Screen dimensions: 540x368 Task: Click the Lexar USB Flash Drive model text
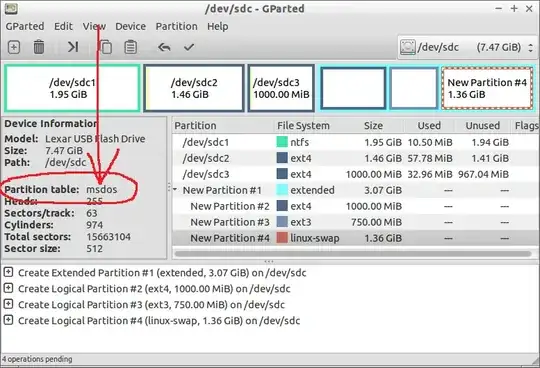[95, 139]
